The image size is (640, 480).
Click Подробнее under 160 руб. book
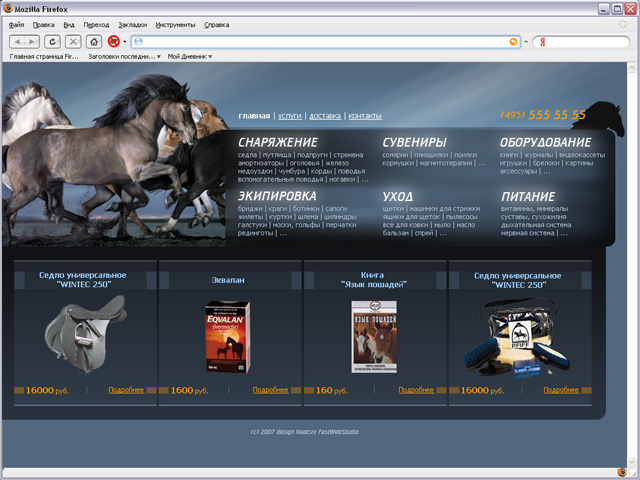(416, 390)
